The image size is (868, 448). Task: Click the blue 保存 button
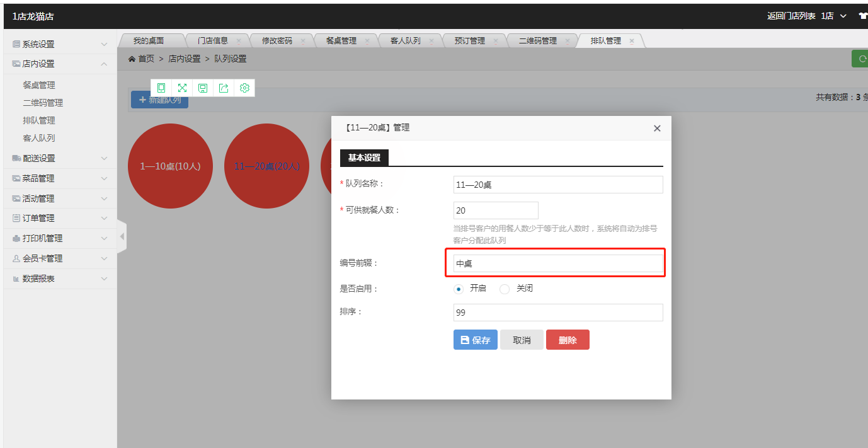coord(475,340)
